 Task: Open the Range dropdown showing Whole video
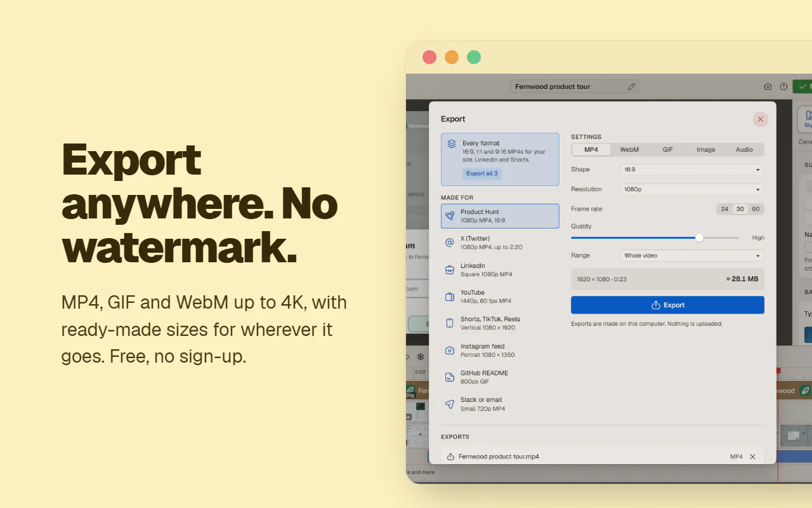pyautogui.click(x=692, y=255)
